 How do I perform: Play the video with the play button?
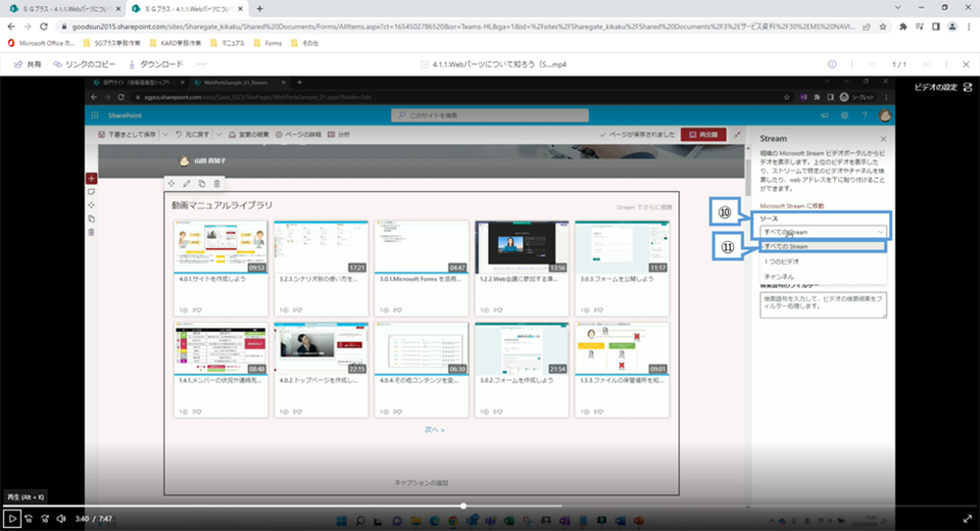(12, 518)
